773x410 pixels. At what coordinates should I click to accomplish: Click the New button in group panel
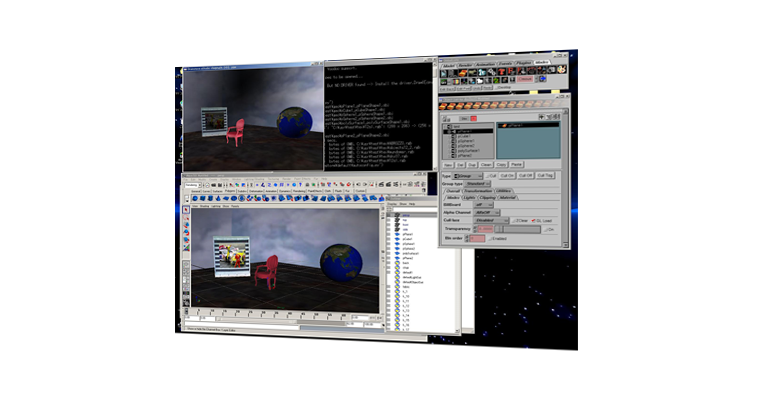tap(449, 164)
